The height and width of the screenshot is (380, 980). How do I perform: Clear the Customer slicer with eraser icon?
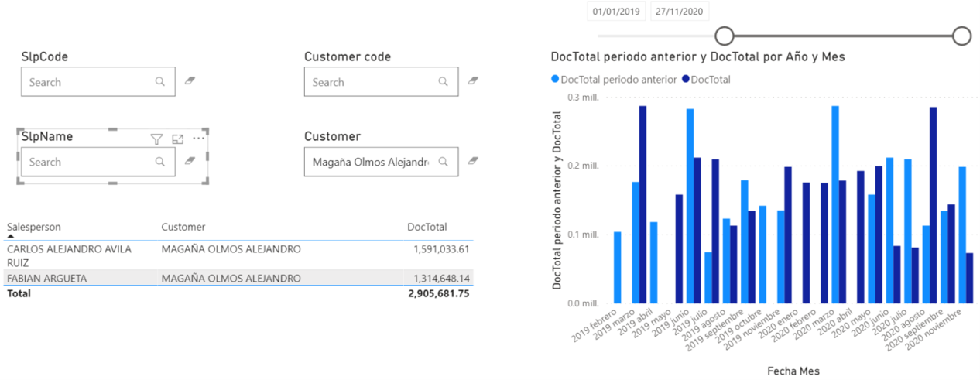(473, 161)
